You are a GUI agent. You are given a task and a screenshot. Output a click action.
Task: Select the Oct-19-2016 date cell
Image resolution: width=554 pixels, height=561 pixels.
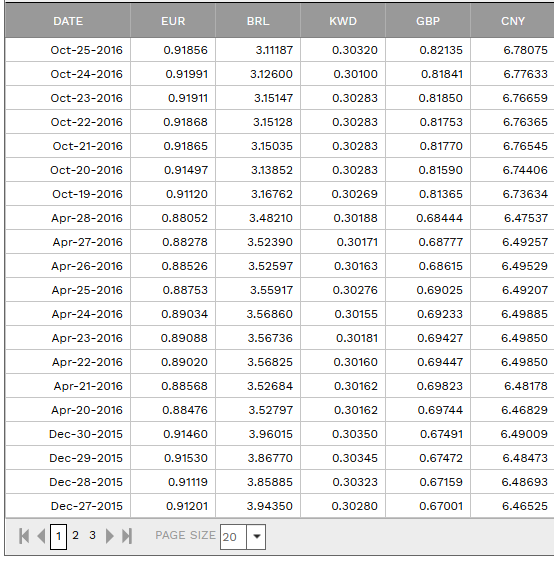coord(68,194)
